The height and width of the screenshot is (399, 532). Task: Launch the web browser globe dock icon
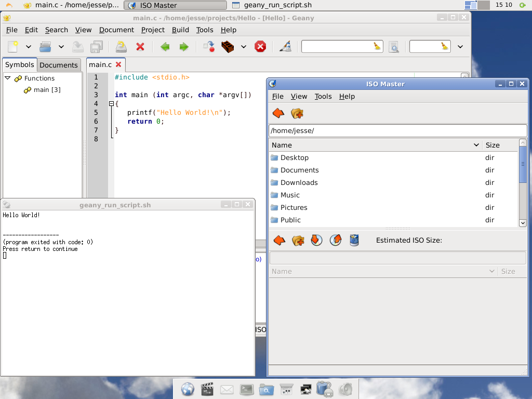point(188,389)
